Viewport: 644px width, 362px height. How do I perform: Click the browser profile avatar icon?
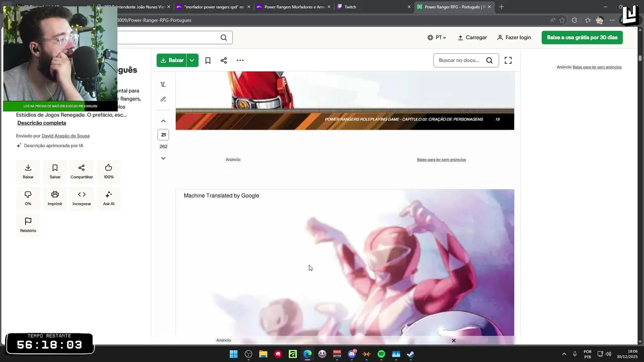600,20
